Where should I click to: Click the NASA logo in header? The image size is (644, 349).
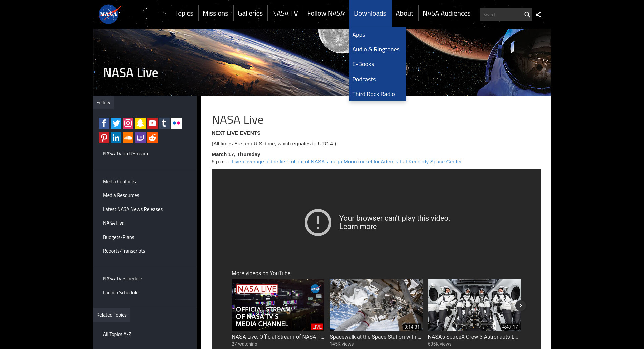pos(109,14)
